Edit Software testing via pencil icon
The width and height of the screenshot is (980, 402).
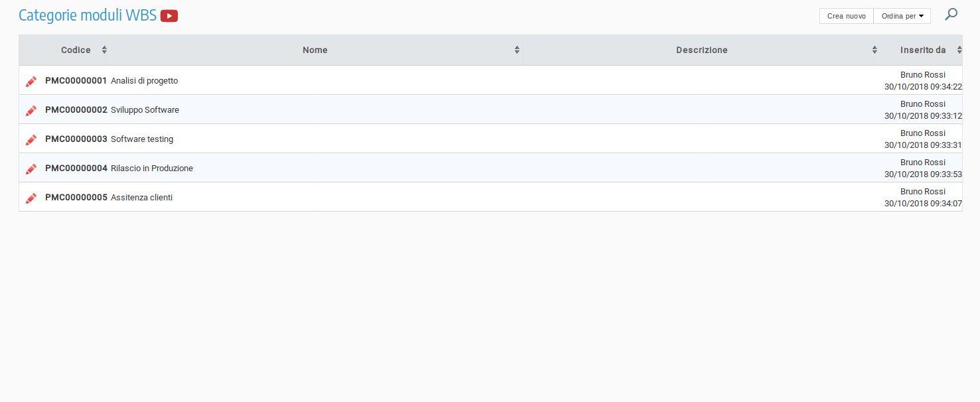point(31,139)
